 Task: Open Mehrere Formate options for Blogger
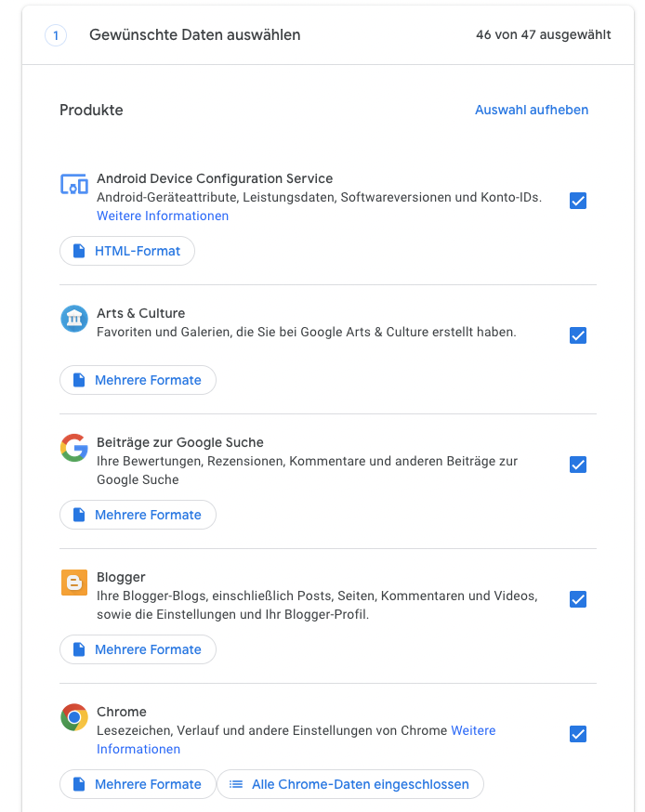click(x=138, y=649)
